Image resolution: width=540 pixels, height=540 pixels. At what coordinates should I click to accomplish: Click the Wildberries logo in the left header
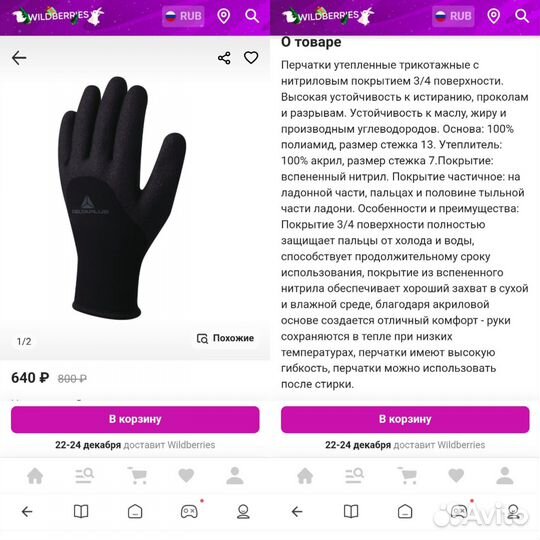pyautogui.click(x=58, y=16)
